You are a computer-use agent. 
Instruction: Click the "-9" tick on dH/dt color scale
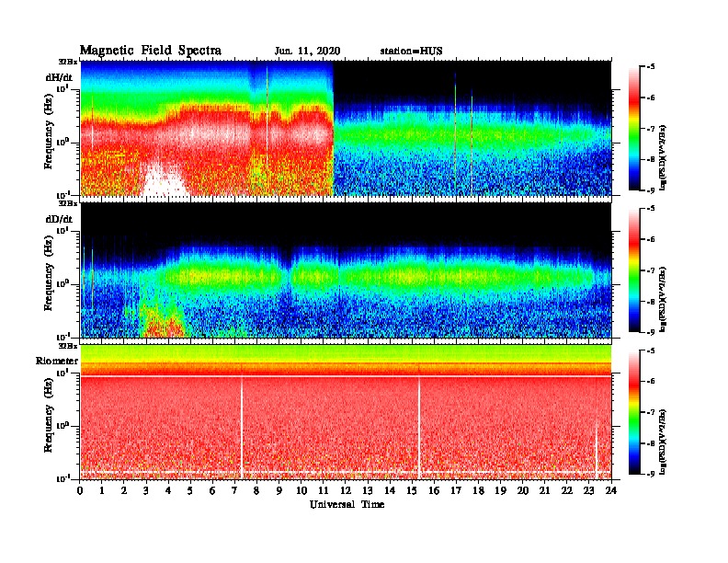[x=651, y=190]
